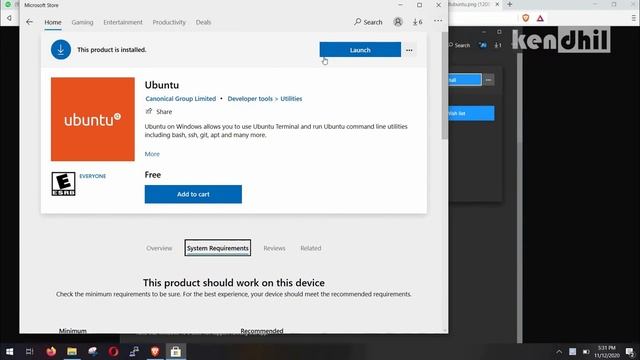This screenshot has height=360, width=640.
Task: Click the Brave Rewards triangle icon
Action: point(540,18)
